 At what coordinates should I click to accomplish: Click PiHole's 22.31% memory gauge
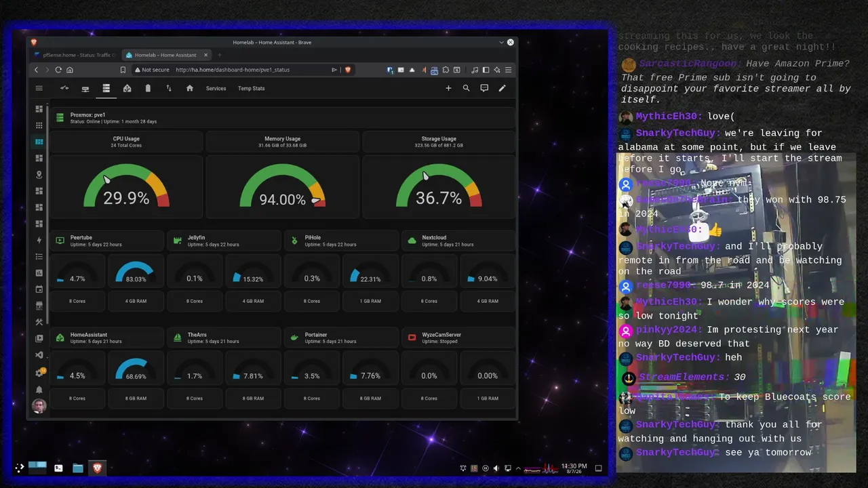pyautogui.click(x=370, y=272)
